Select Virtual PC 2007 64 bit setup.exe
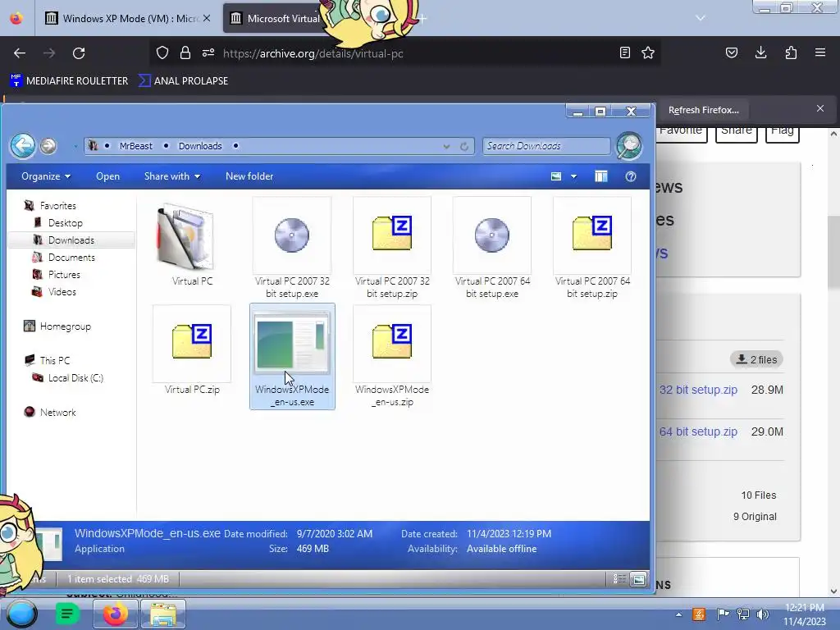 (x=492, y=248)
